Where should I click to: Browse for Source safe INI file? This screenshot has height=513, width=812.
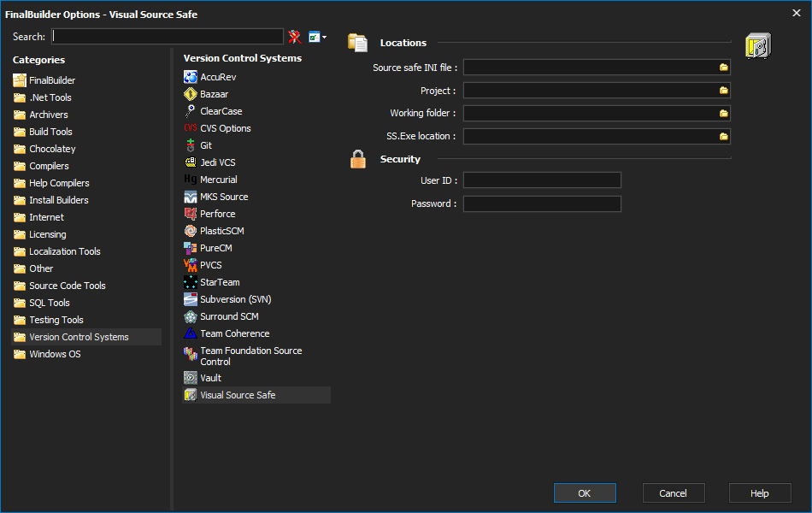(x=723, y=68)
